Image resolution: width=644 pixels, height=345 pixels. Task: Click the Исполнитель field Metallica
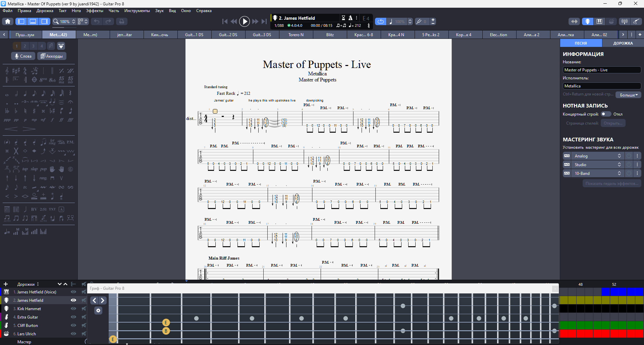[602, 86]
